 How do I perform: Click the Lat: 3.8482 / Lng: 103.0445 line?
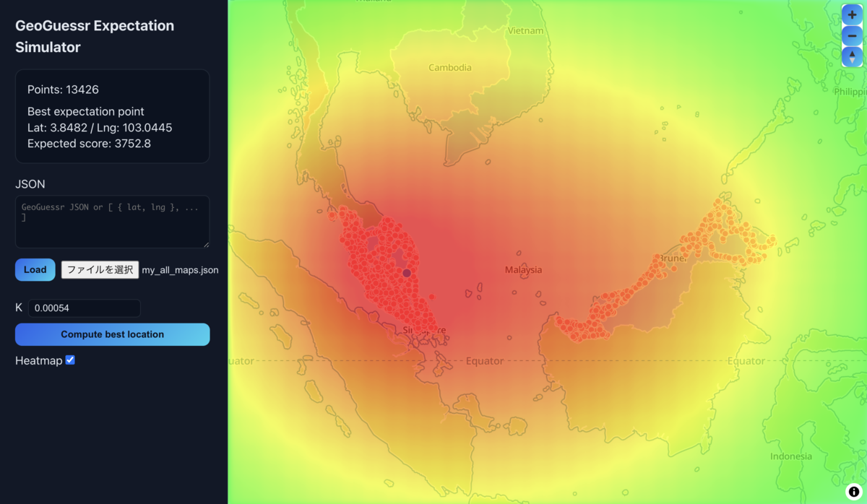(x=100, y=128)
